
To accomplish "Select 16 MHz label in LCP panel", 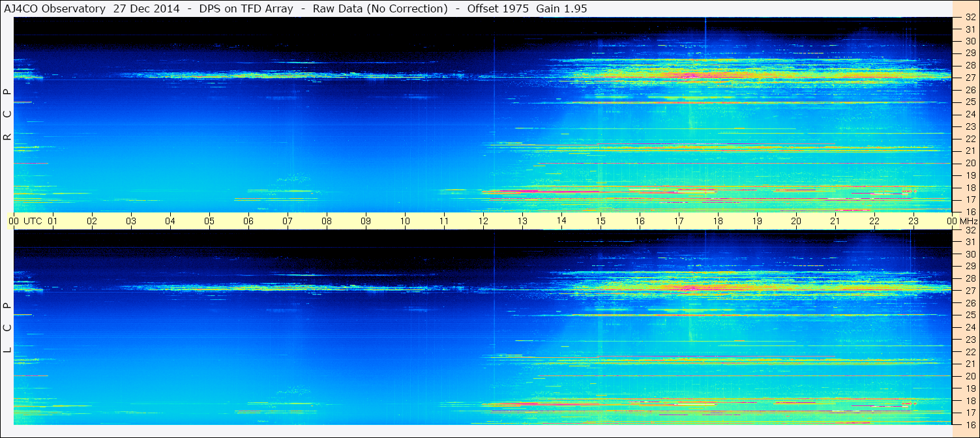I will [x=970, y=424].
